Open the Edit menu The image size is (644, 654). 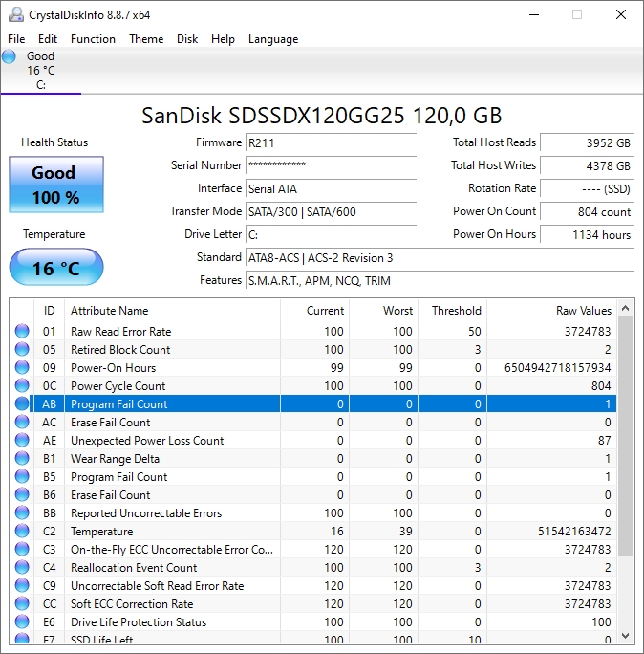pos(48,39)
